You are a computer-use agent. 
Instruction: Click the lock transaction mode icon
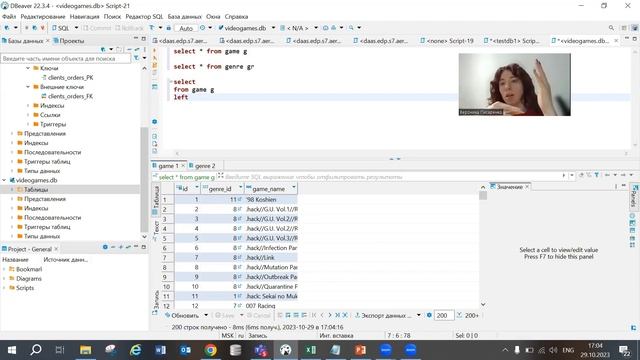169,28
